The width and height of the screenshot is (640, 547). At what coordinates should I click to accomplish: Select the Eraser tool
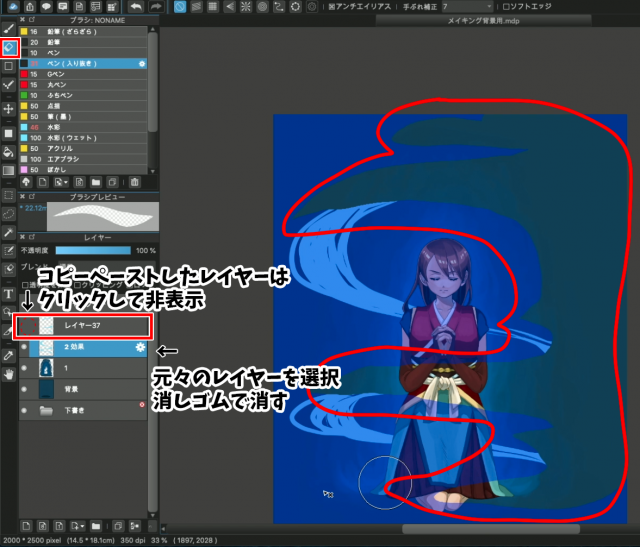coord(9,48)
